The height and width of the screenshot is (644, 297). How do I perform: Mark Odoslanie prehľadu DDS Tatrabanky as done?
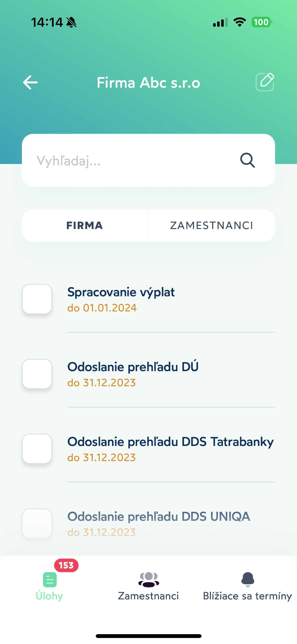point(37,448)
